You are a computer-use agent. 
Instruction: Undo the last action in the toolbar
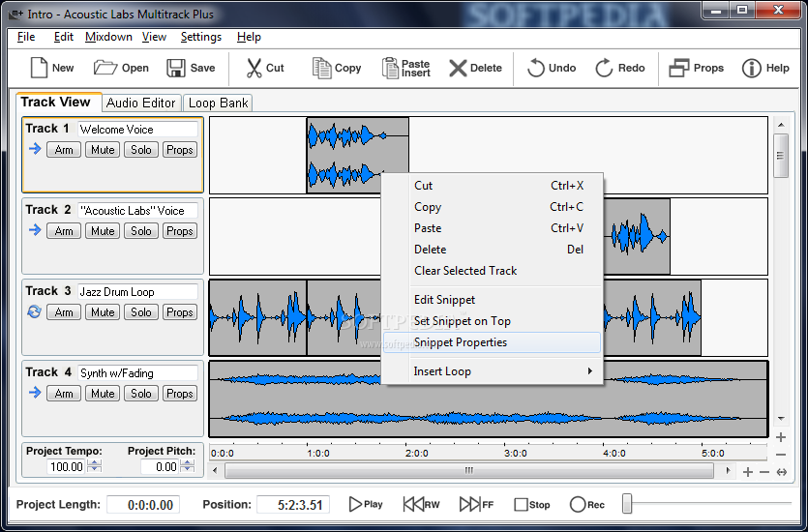tap(551, 68)
